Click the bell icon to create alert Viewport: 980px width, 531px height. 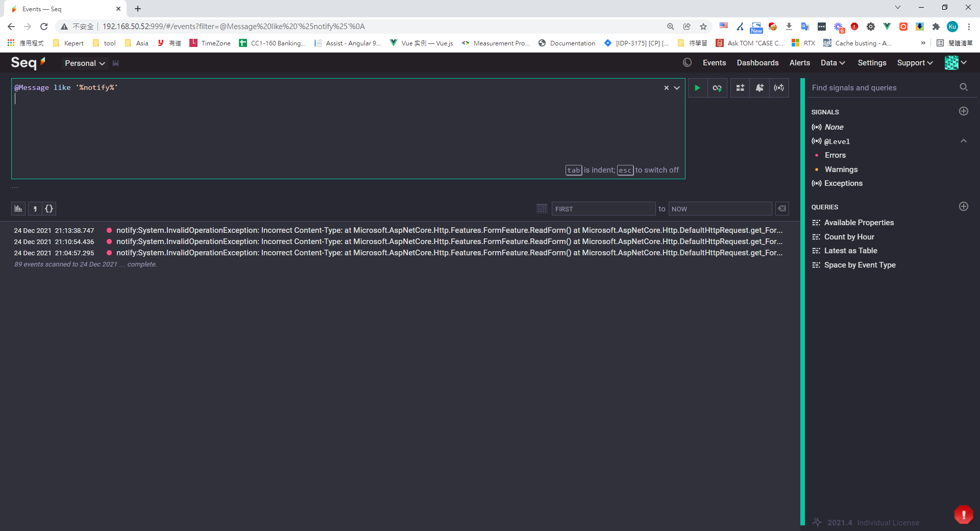[759, 88]
